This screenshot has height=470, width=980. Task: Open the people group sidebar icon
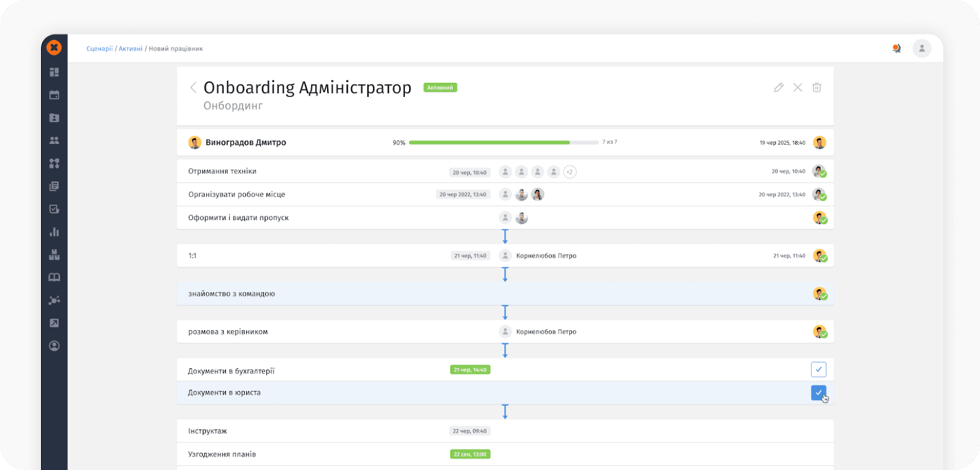55,140
